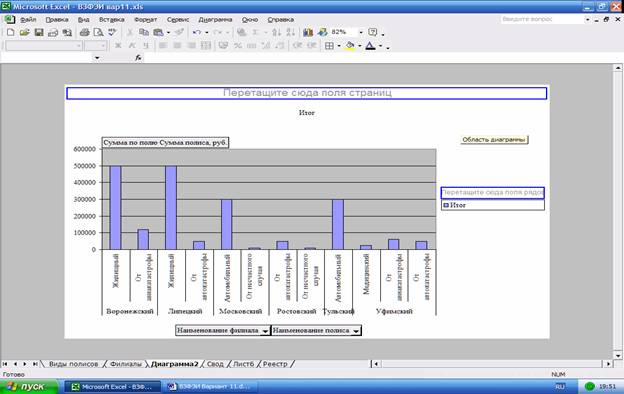Screen dimensions: 624x394
Task: Click the Сумма по полю Сумма полиса button
Action: [165, 142]
